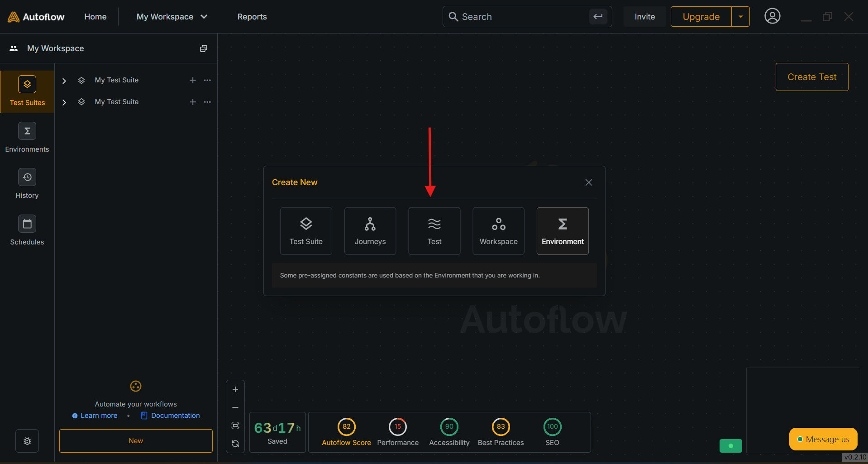Focus the Search field
Image resolution: width=868 pixels, height=464 pixels.
(527, 17)
